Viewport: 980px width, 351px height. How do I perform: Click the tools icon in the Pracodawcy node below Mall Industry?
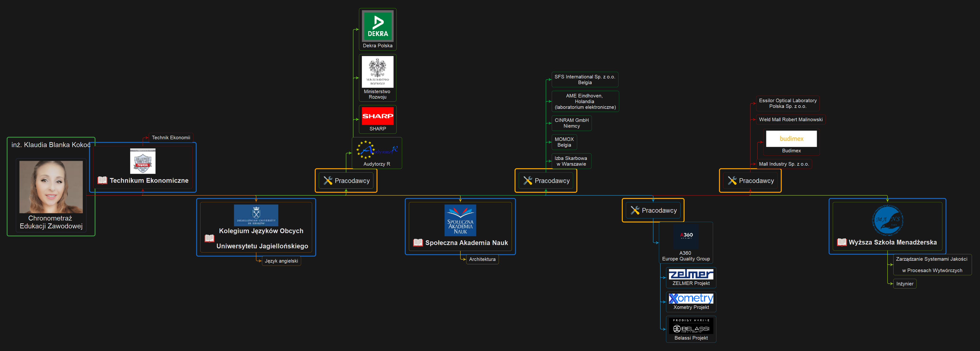point(732,180)
